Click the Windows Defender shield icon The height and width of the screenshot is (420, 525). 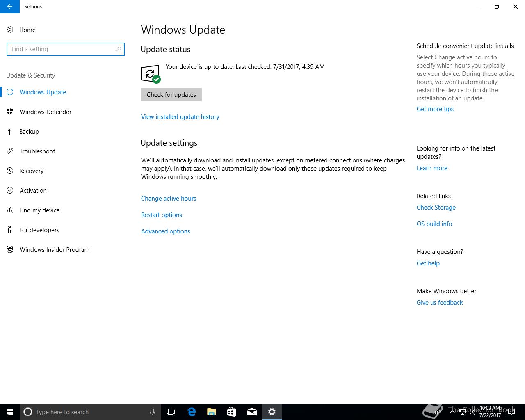click(10, 112)
